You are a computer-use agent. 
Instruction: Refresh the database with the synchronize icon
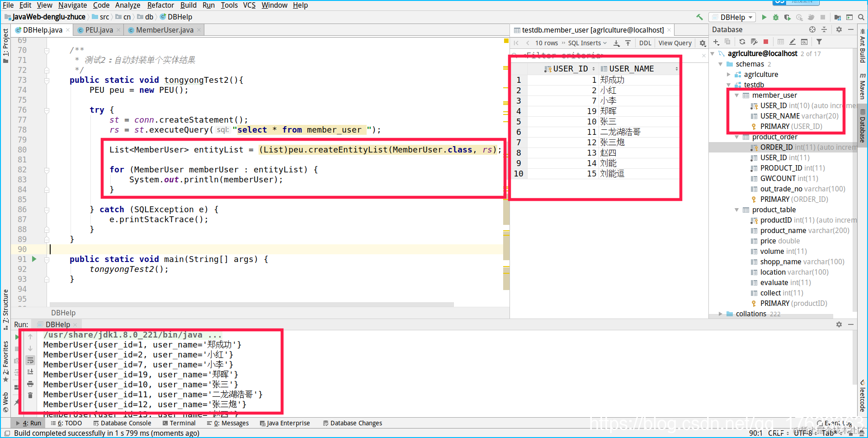742,42
